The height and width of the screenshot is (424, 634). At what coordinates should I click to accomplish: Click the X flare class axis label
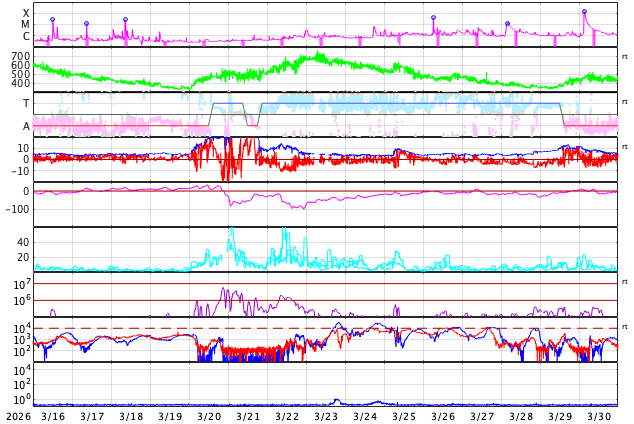(x=26, y=13)
